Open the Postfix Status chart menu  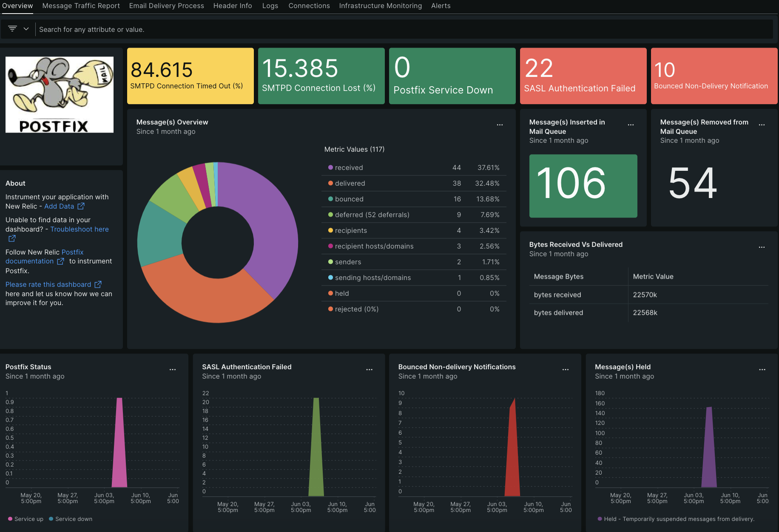pos(173,369)
